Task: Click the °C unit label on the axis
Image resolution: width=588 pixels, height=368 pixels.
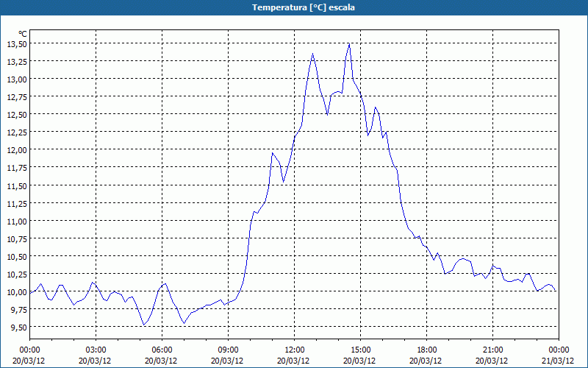Action: point(23,34)
